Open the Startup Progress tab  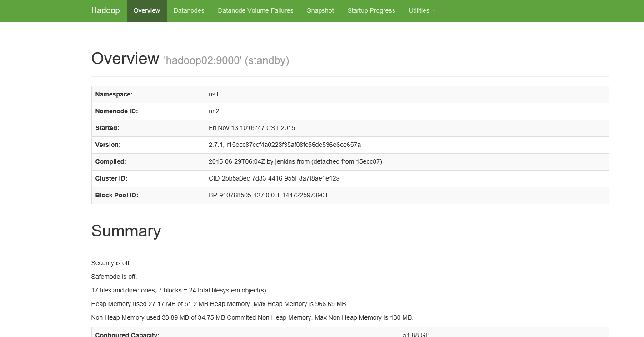pos(371,10)
